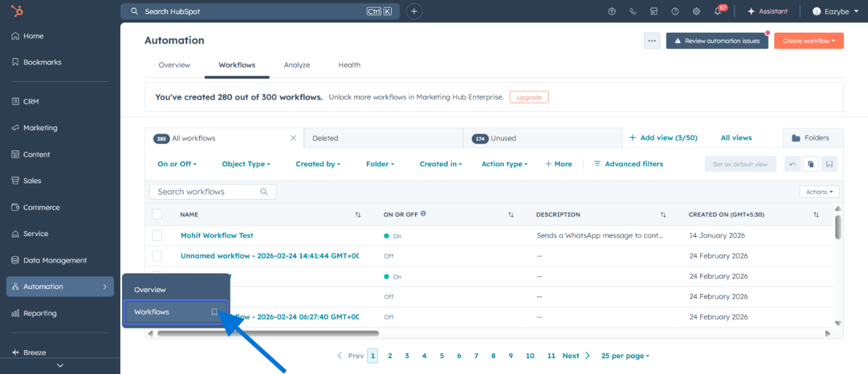Click the orange Upgrade button
The height and width of the screenshot is (374, 868).
529,97
